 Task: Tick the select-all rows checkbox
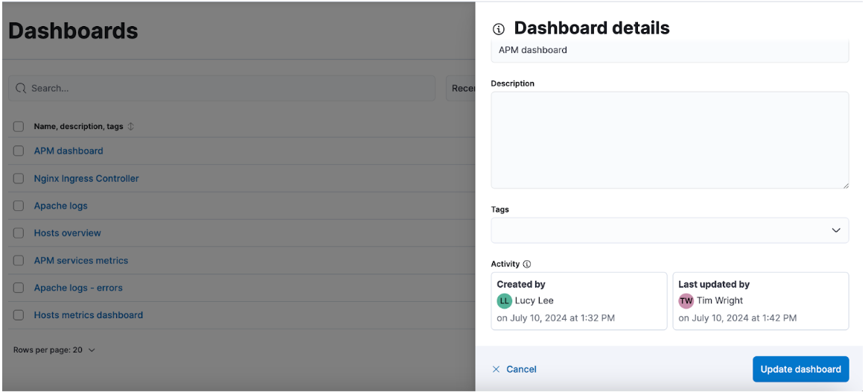point(19,127)
